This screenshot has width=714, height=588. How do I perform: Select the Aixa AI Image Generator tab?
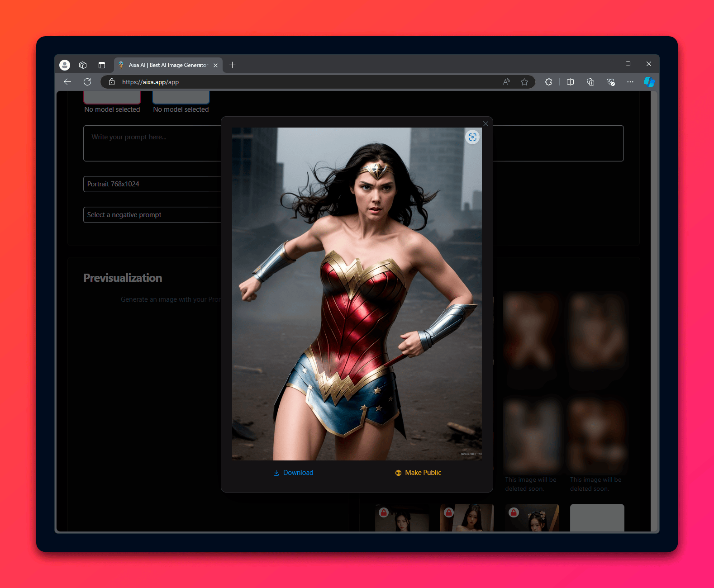pos(168,65)
